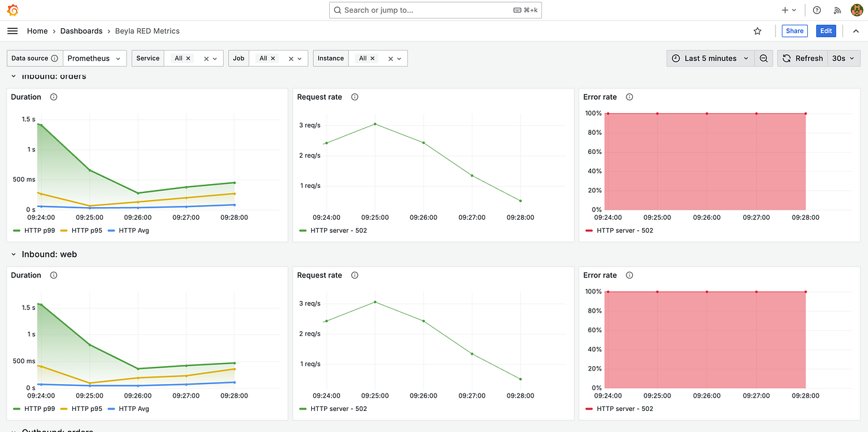The height and width of the screenshot is (432, 868).
Task: Navigate to Dashboards in the breadcrumb
Action: [81, 31]
